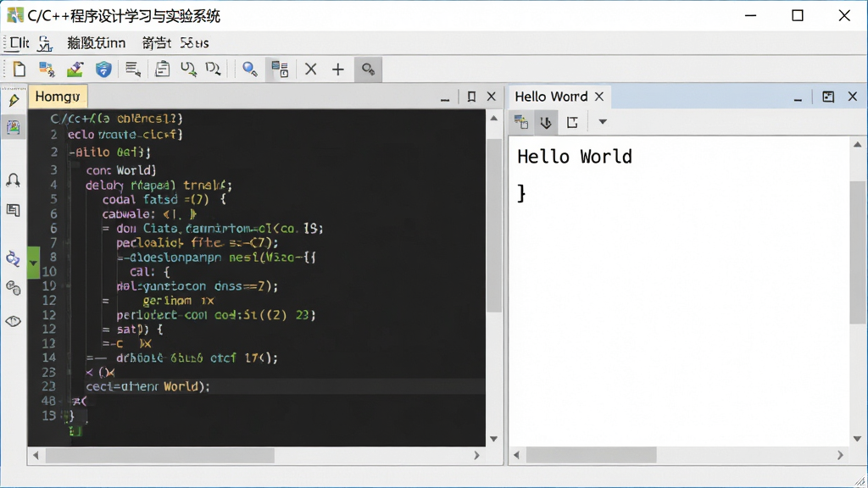The image size is (868, 488).
Task: Click the window resize grip at corner
Action: (860, 481)
